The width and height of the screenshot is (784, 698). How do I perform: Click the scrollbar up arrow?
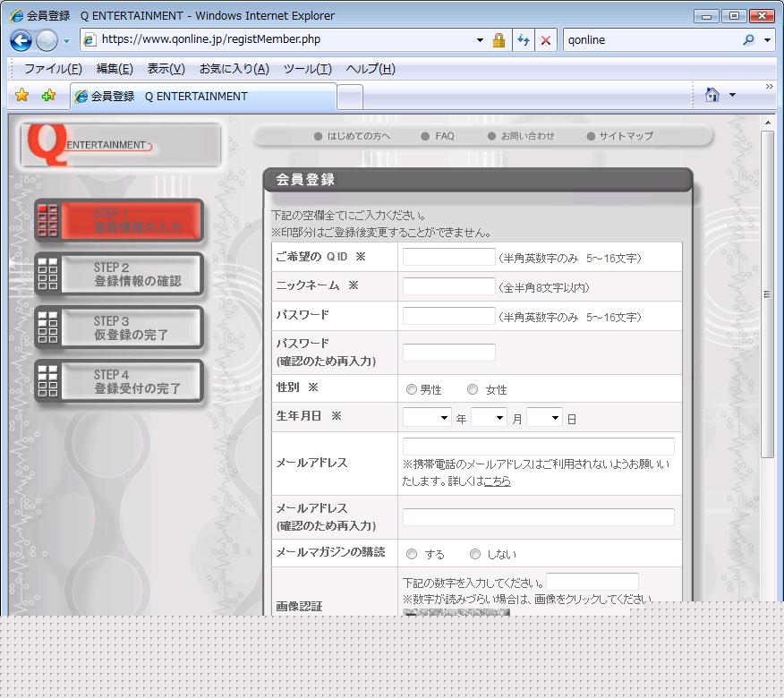coord(768,123)
